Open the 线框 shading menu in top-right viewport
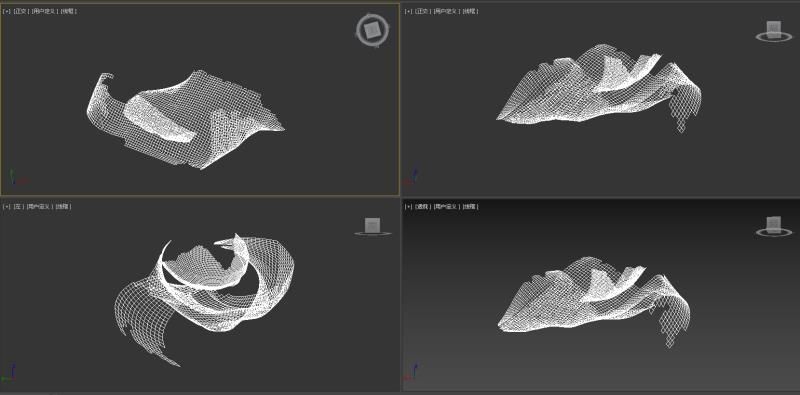This screenshot has height=395, width=800. pos(470,11)
